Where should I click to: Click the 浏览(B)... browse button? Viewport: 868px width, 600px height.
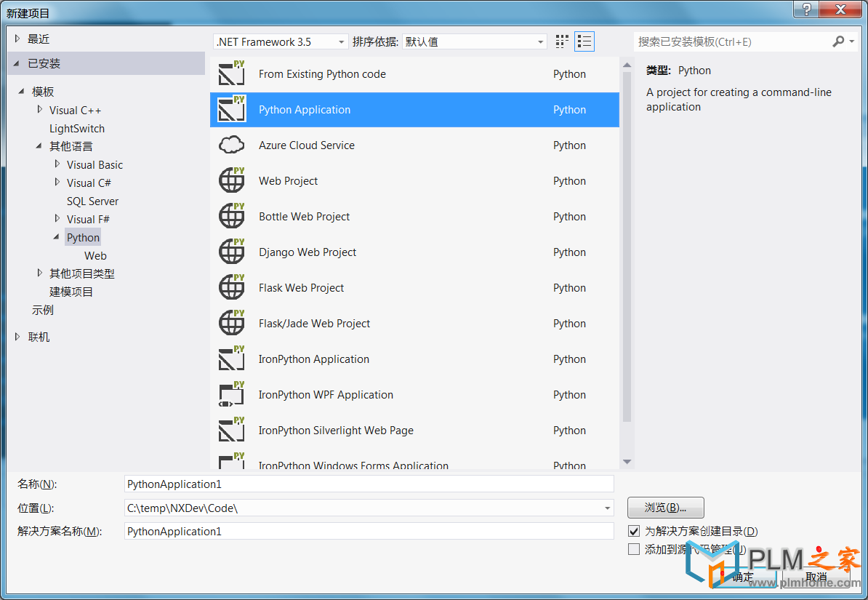pyautogui.click(x=665, y=508)
